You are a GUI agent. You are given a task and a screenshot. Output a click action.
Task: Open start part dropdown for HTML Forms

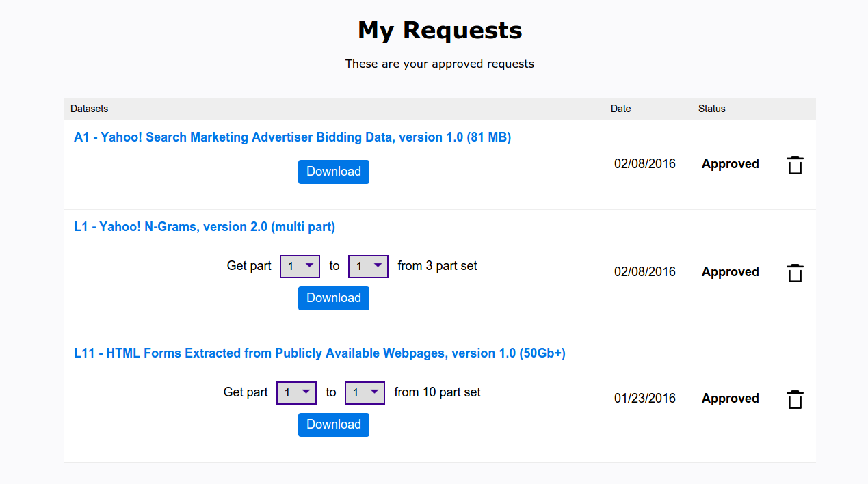tap(297, 392)
